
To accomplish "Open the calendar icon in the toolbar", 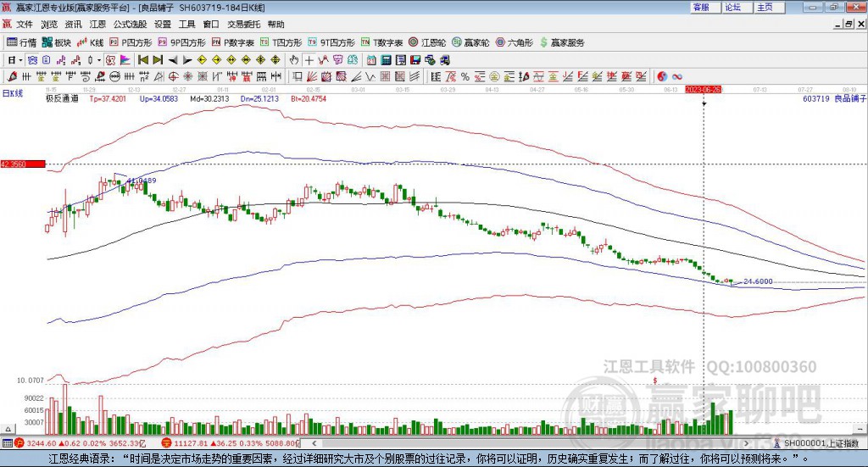I will tap(371, 60).
